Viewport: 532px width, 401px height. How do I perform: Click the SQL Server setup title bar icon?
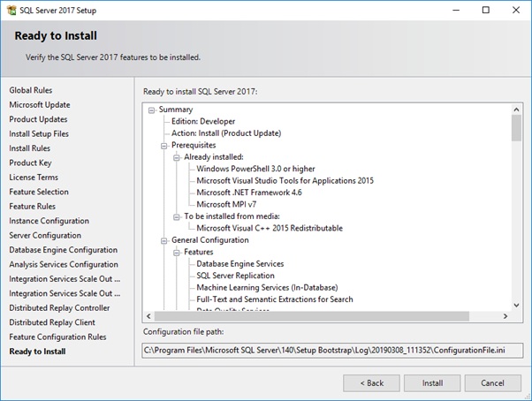11,11
